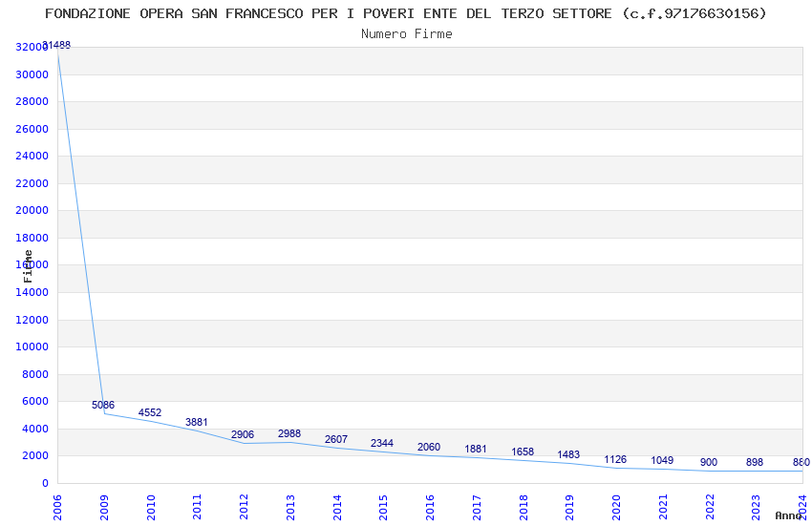Click the y-axis value 6000

click(35, 401)
